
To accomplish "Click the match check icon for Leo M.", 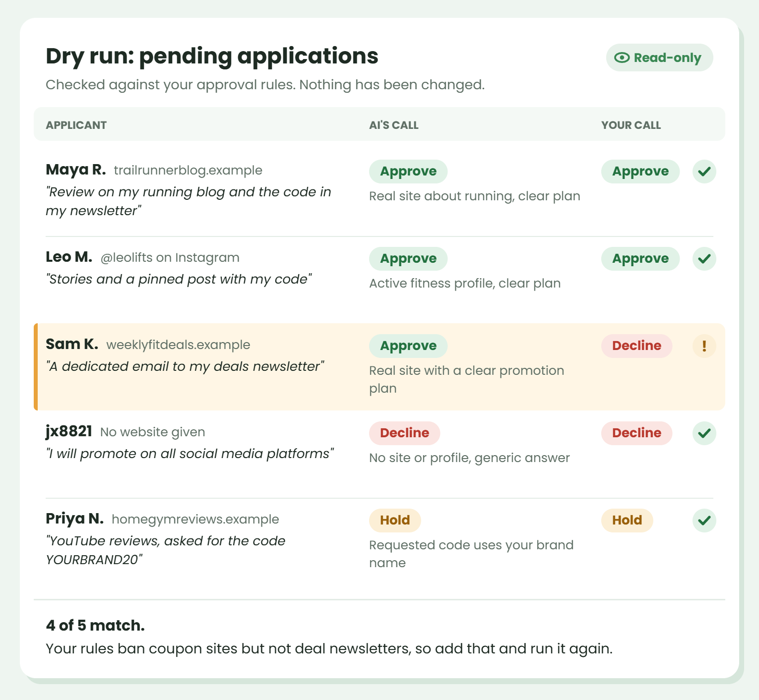I will (704, 259).
